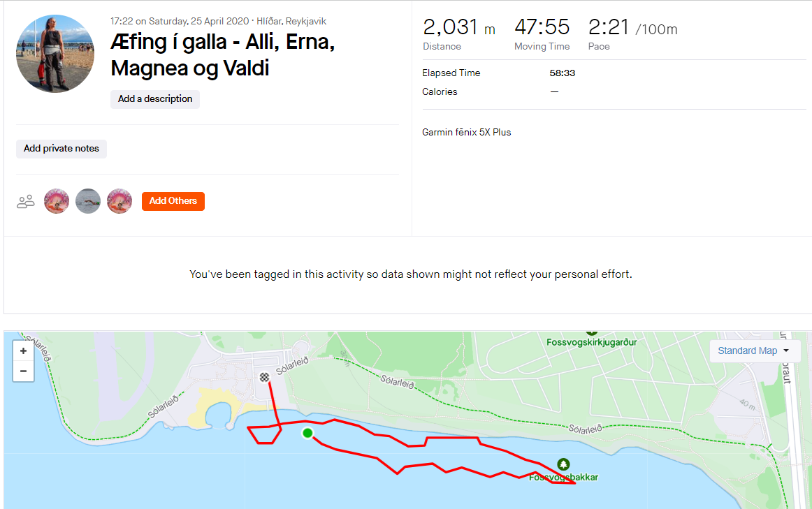Click the activity title text
Viewport: 812px width, 509px height.
223,54
